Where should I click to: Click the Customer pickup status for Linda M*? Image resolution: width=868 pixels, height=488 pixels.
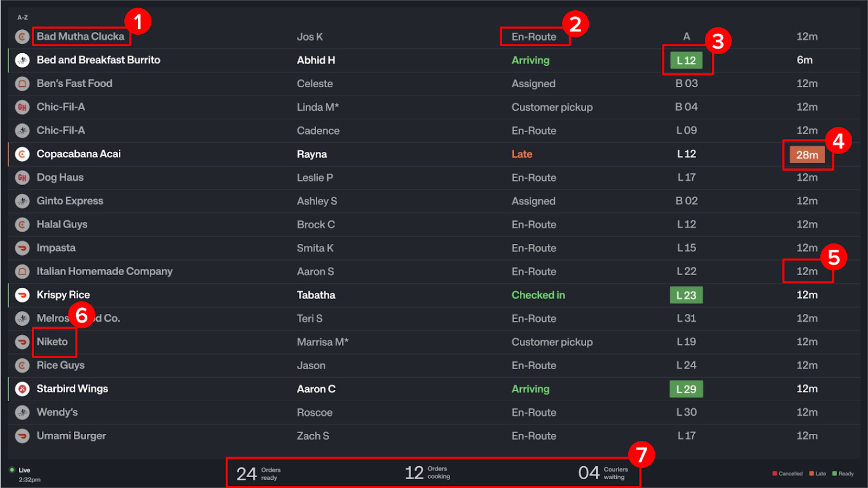click(x=552, y=107)
